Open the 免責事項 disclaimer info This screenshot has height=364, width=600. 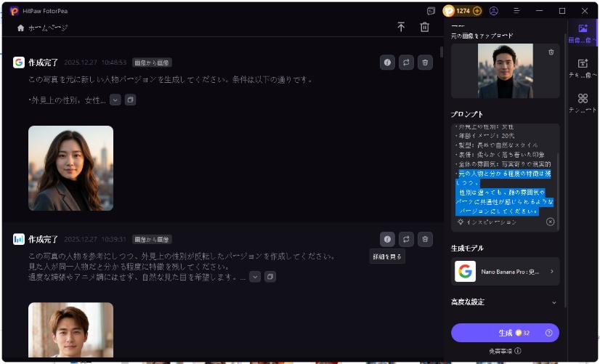pos(518,351)
